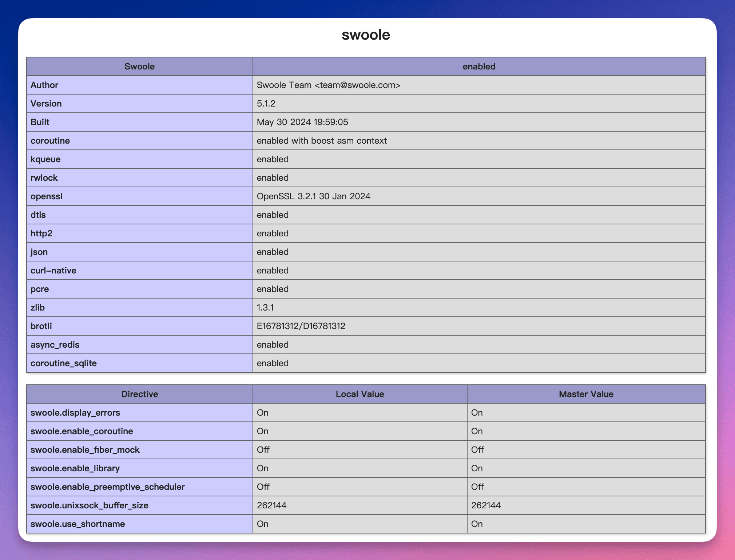The height and width of the screenshot is (560, 735).
Task: Click the swoole.enable_coroutine directive
Action: tap(82, 431)
